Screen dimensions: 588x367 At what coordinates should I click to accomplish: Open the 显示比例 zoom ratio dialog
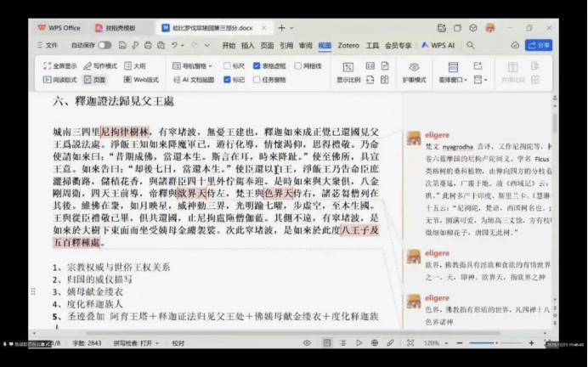click(x=348, y=73)
